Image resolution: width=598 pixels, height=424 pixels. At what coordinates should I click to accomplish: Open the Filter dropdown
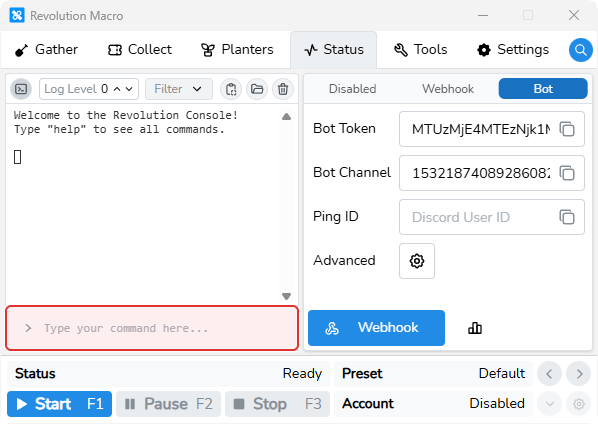(x=178, y=89)
